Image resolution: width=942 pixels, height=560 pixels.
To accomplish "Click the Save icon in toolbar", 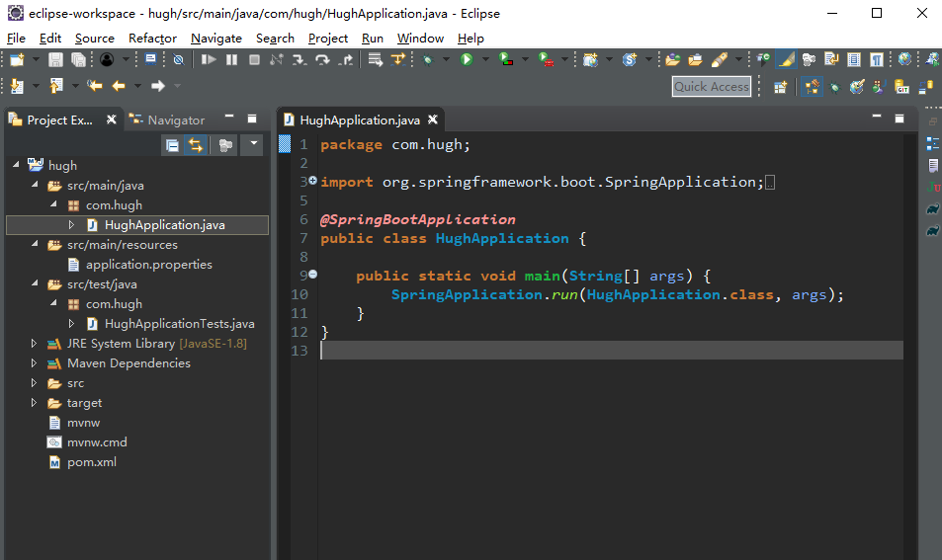I will (x=55, y=60).
